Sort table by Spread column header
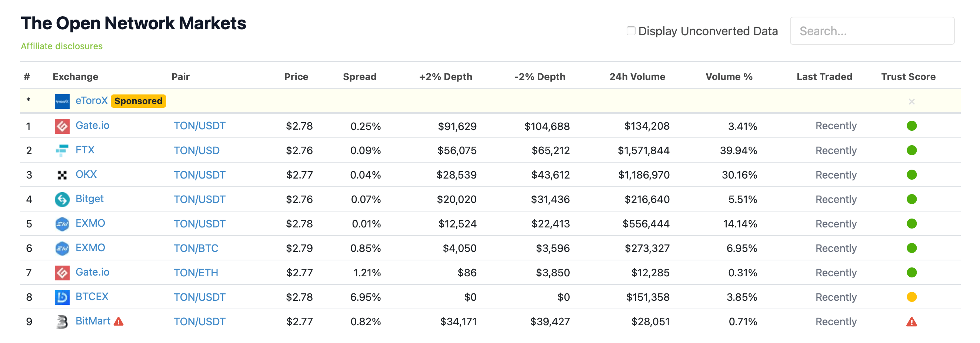 click(x=359, y=77)
